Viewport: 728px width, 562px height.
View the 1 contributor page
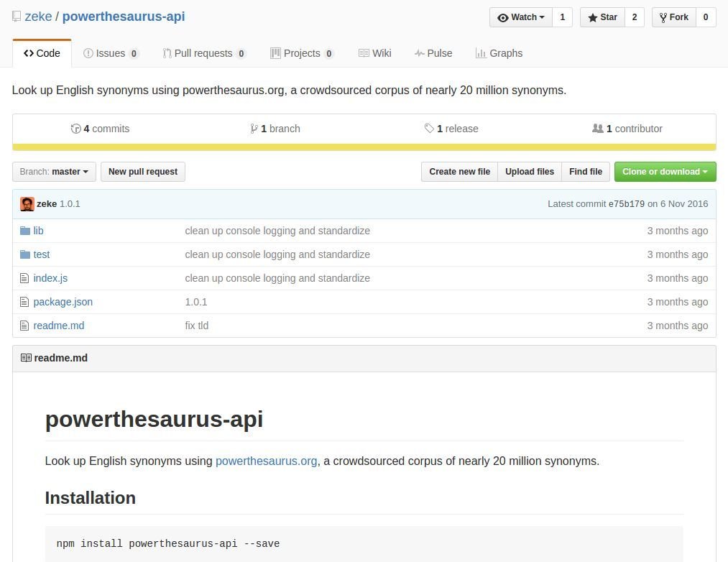[627, 129]
